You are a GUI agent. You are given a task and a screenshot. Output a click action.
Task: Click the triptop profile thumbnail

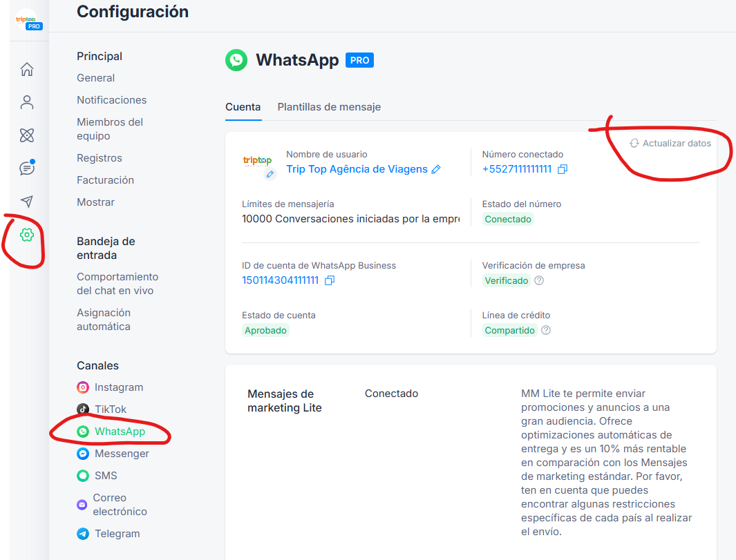pos(257,161)
